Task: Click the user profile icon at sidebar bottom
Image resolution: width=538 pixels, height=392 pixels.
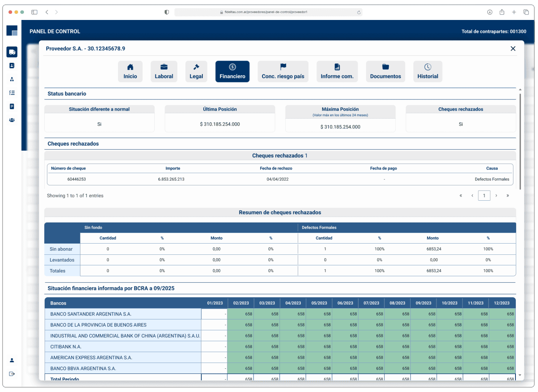Action: 12,360
